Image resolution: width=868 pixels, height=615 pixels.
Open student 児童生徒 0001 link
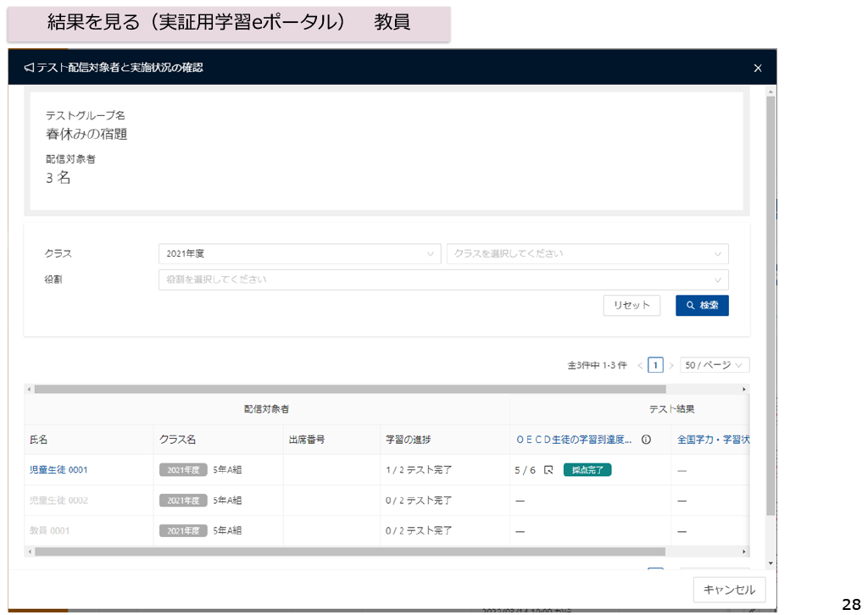(x=58, y=469)
